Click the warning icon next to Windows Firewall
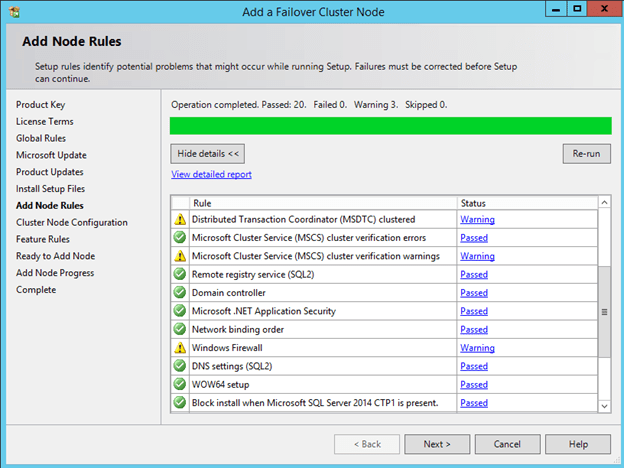Image resolution: width=624 pixels, height=468 pixels. pos(180,348)
